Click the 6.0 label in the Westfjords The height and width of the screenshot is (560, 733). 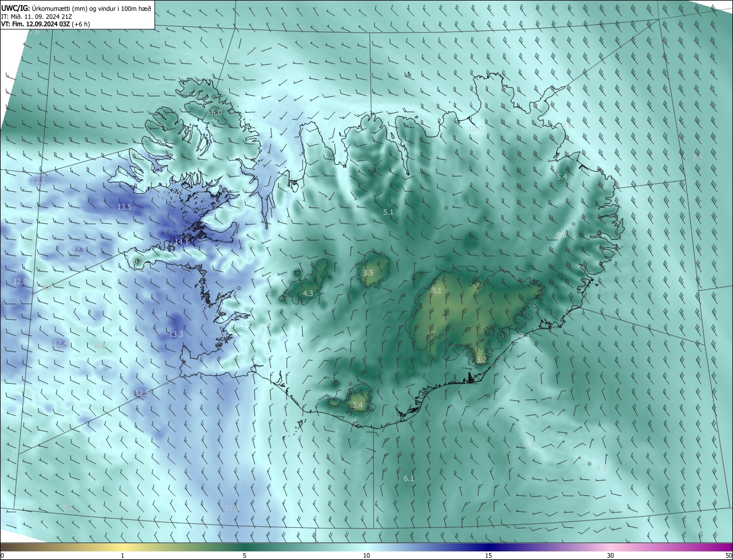[216, 113]
